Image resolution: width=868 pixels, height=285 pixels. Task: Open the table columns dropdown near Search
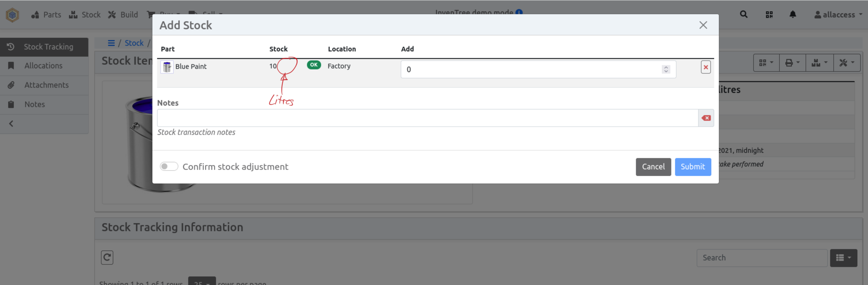tap(844, 258)
